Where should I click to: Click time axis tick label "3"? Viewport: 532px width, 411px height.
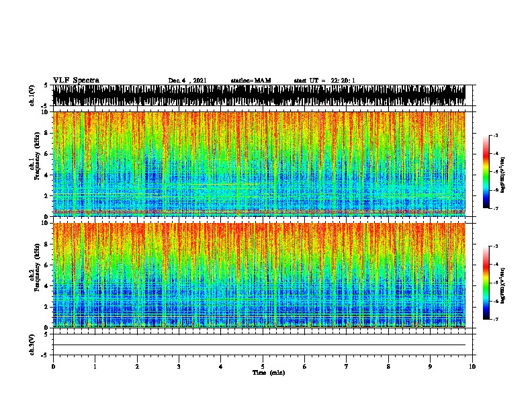(179, 367)
